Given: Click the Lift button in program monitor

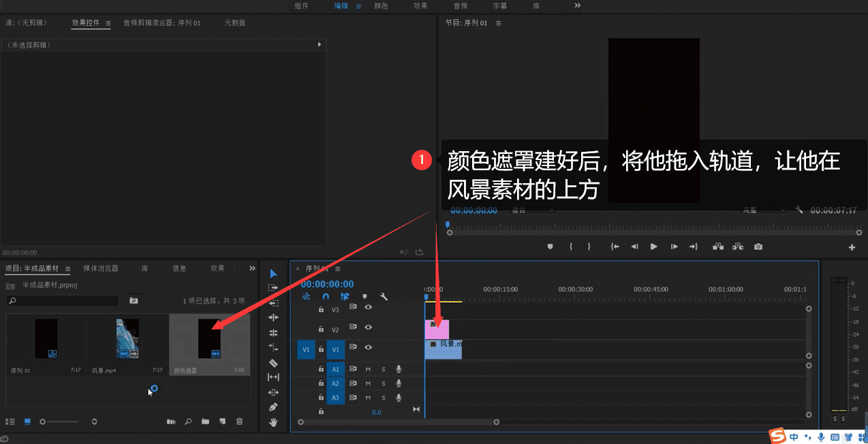Looking at the screenshot, I should tap(717, 247).
